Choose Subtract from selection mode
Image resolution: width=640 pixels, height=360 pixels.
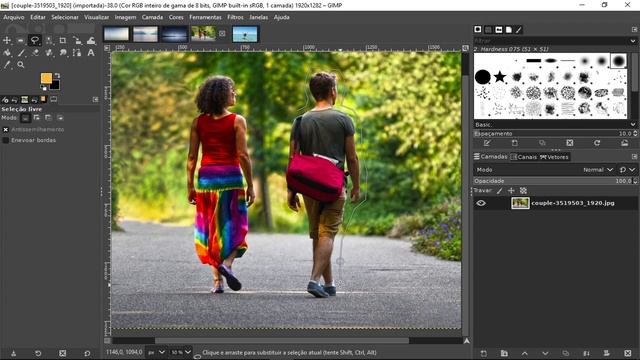click(x=48, y=118)
